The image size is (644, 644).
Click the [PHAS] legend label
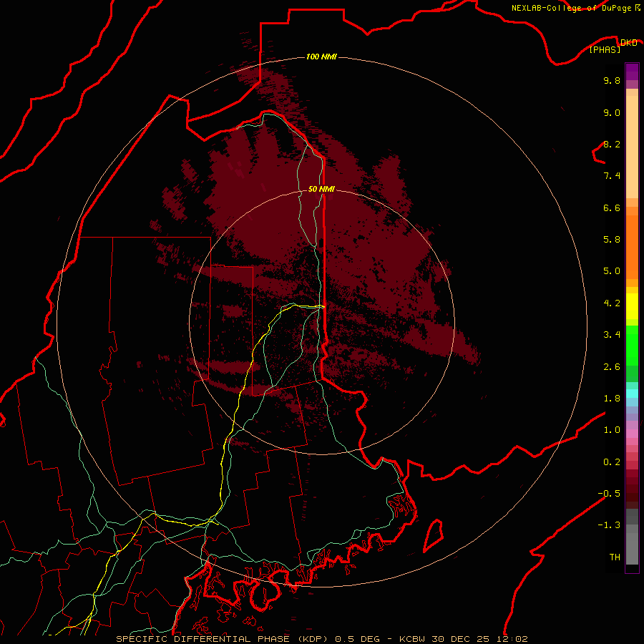click(605, 50)
